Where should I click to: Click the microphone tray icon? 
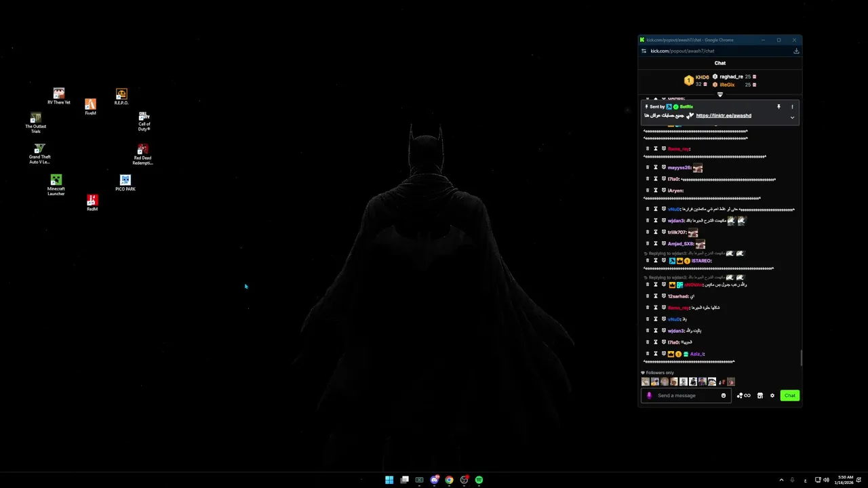coord(792,480)
